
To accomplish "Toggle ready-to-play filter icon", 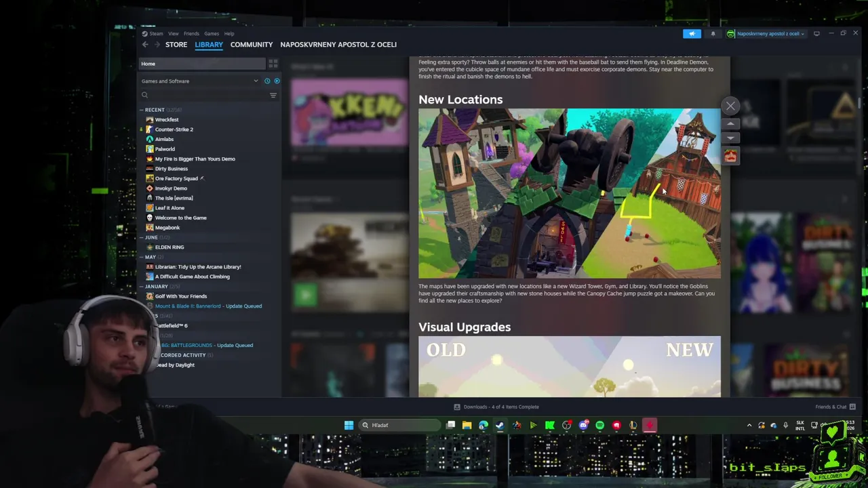I will click(x=277, y=81).
